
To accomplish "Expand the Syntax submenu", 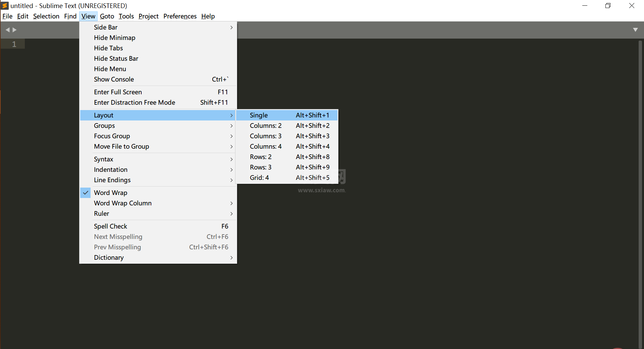I will (158, 159).
